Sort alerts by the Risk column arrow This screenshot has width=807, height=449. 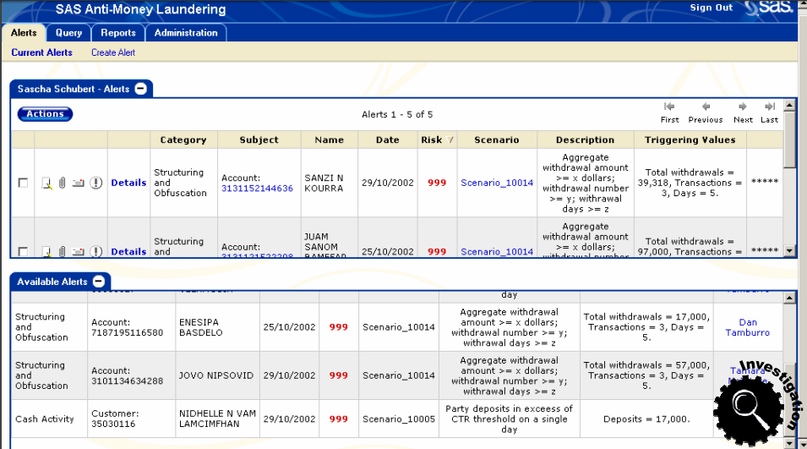click(449, 140)
